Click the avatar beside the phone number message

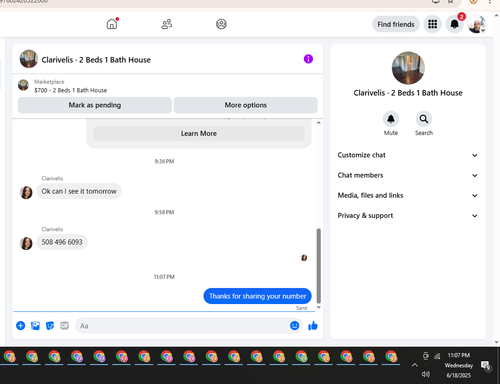[26, 243]
